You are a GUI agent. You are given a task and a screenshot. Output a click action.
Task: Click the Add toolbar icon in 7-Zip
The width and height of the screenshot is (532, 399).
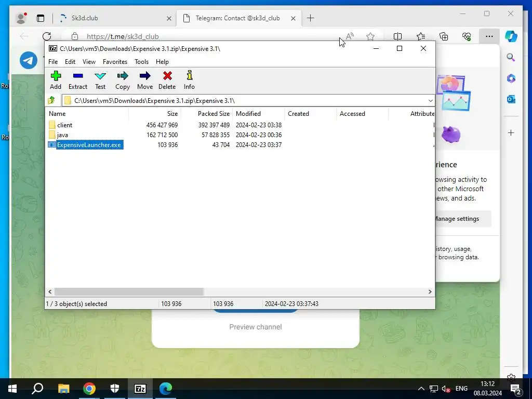[56, 81]
